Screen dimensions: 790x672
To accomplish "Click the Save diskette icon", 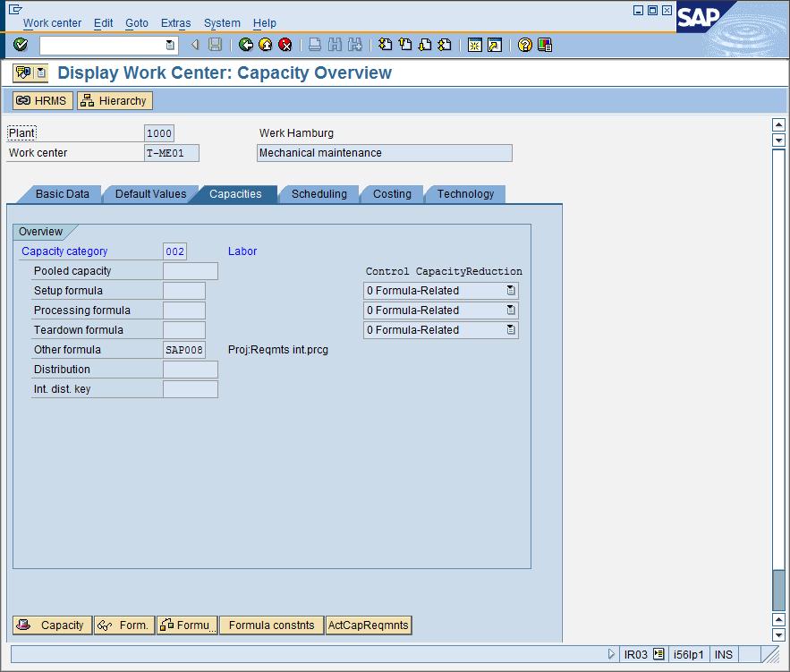I will click(x=215, y=45).
